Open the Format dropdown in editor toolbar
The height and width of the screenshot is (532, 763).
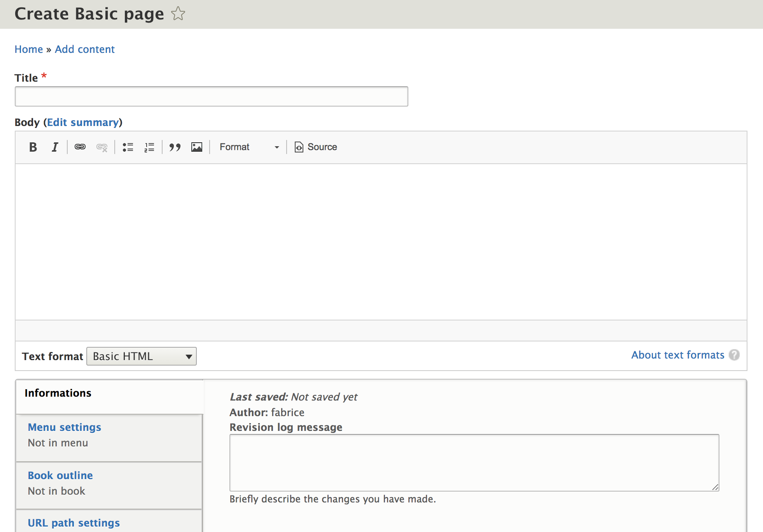coord(249,147)
